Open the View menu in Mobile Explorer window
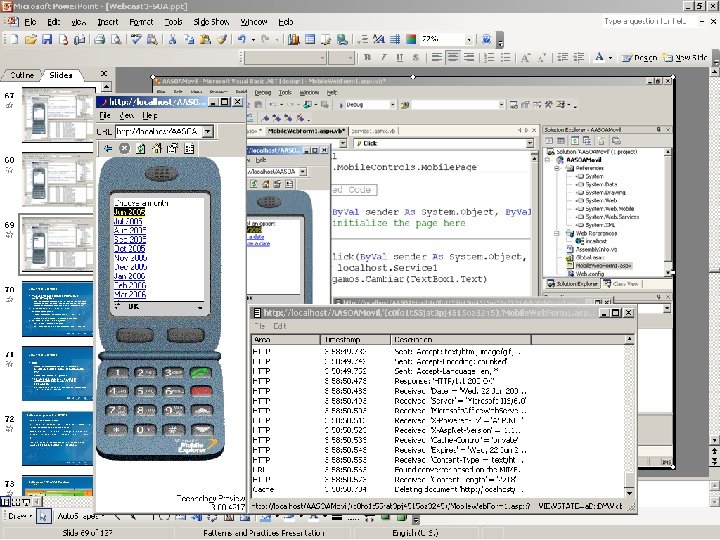Screen dimensions: 720x540 coord(126,115)
